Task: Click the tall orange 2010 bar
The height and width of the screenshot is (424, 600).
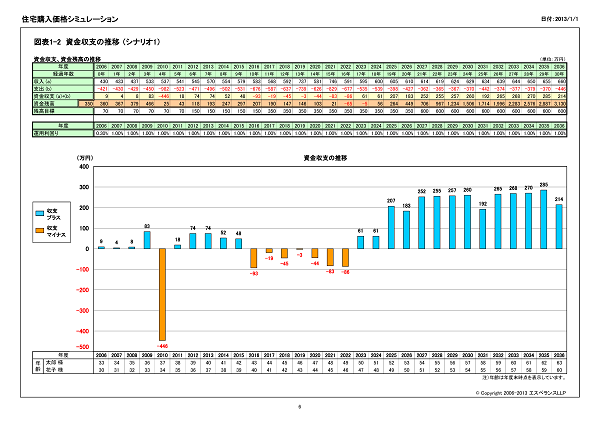Action: [x=162, y=295]
